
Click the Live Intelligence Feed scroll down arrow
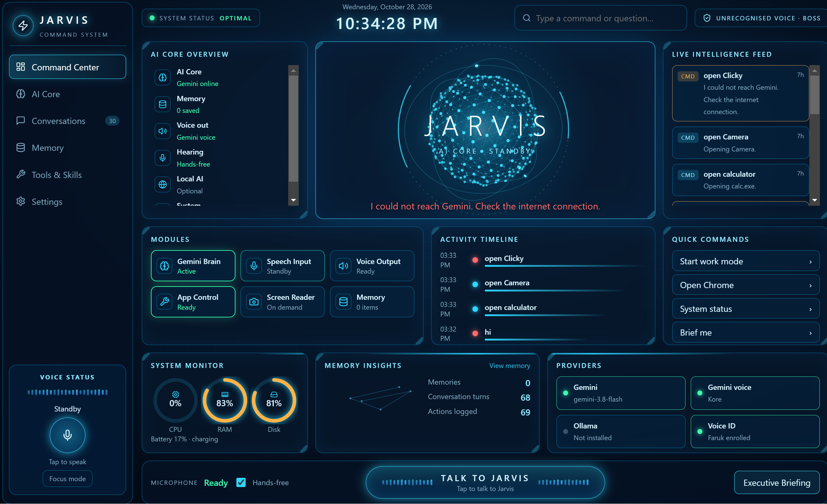[815, 200]
